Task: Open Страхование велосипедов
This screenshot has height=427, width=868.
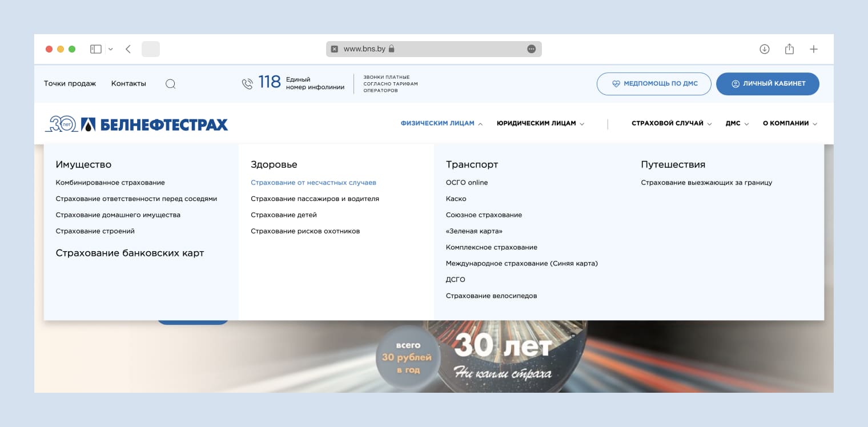Action: pyautogui.click(x=492, y=296)
